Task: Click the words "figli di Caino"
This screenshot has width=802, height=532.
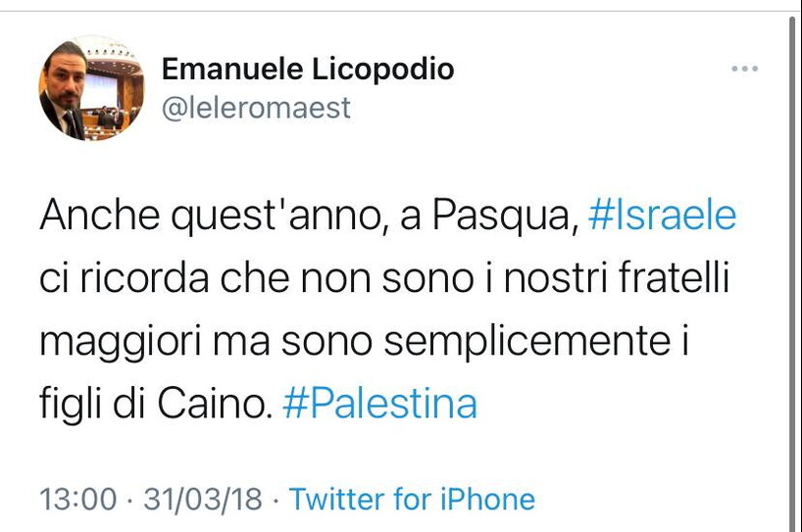Action: coord(154,403)
